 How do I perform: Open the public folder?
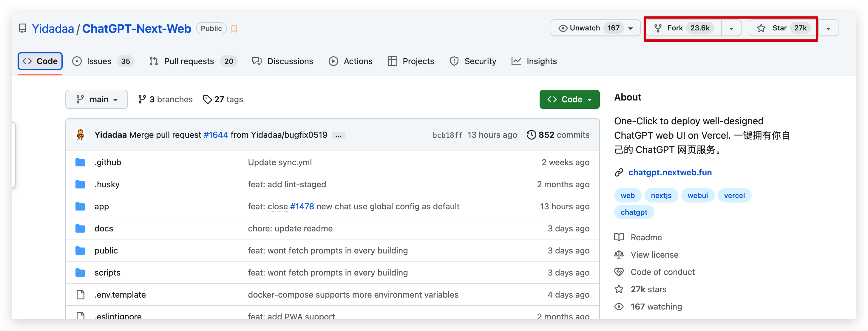[x=106, y=250]
